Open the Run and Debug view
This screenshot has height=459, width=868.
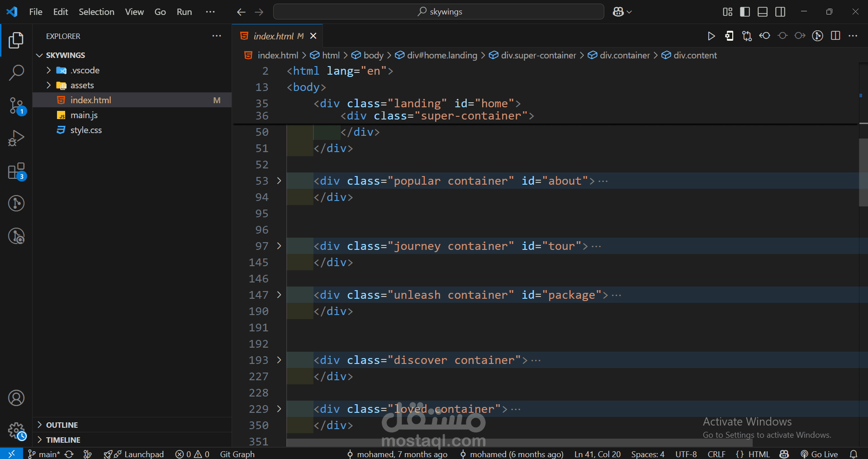pyautogui.click(x=16, y=138)
